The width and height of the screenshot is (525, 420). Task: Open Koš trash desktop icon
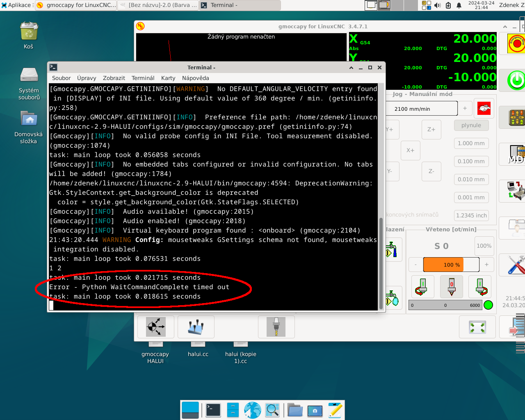click(29, 35)
